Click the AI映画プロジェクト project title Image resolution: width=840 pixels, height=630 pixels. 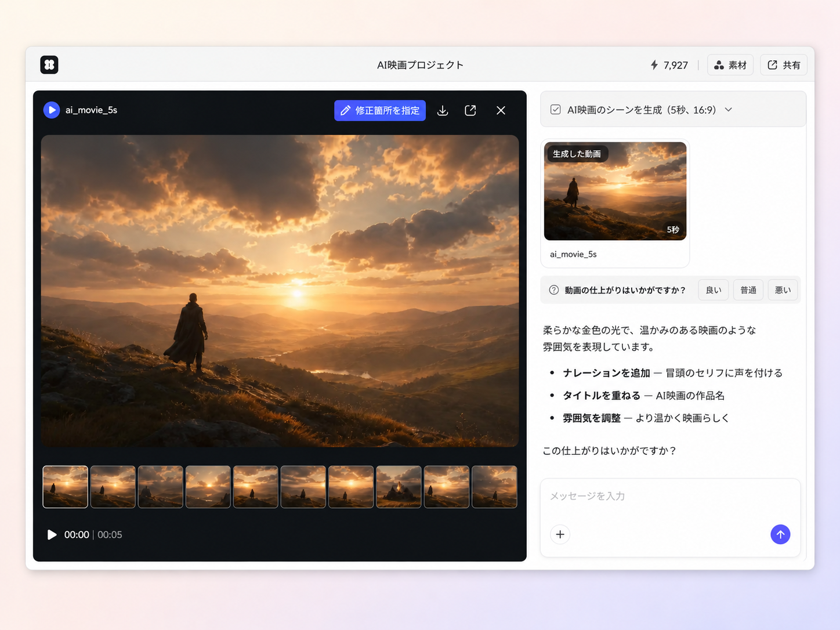point(420,65)
